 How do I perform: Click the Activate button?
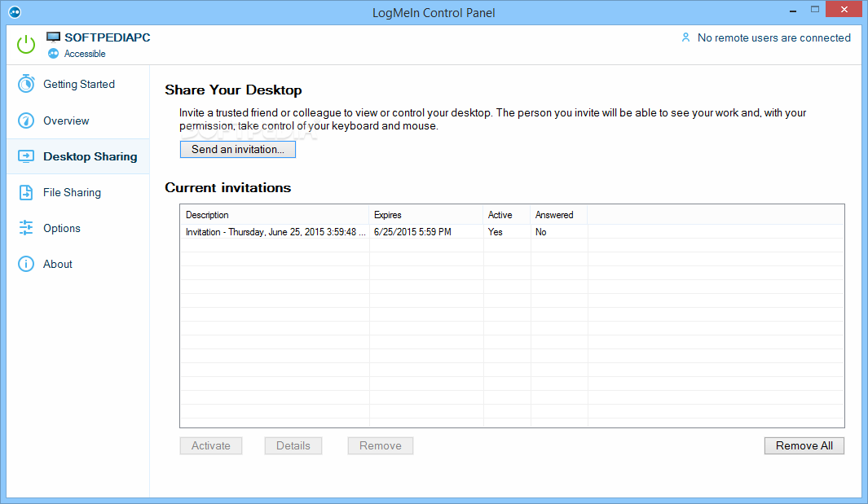tap(211, 446)
